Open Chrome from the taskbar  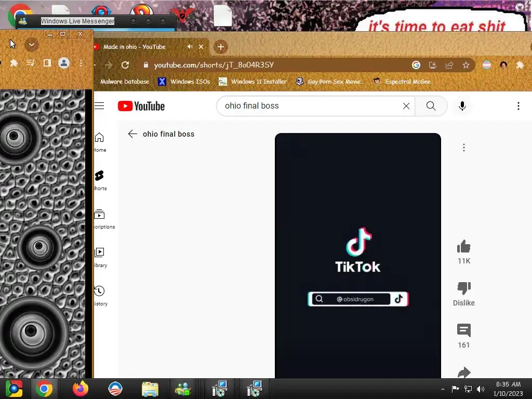point(44,389)
